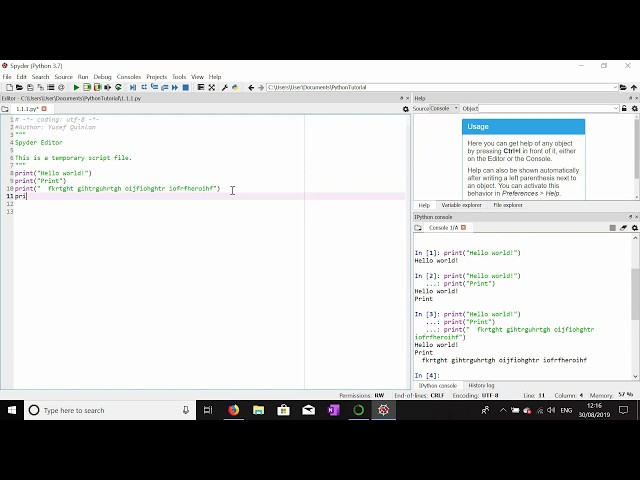
Task: Open the Help pane options gear
Action: coord(635,108)
